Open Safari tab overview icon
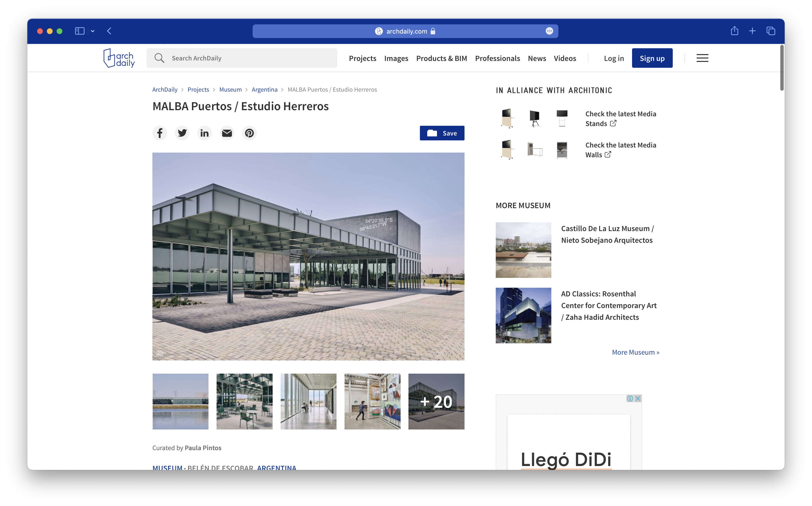Screen dimensions: 812x506 (771, 31)
